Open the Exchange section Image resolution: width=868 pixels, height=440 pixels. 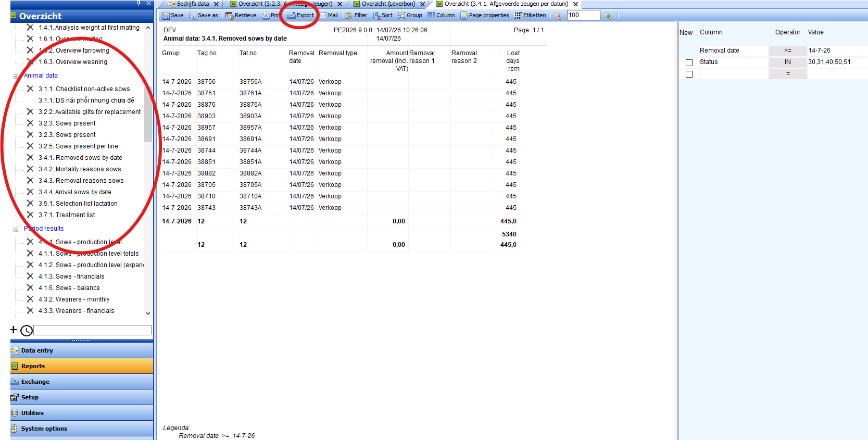(x=82, y=382)
